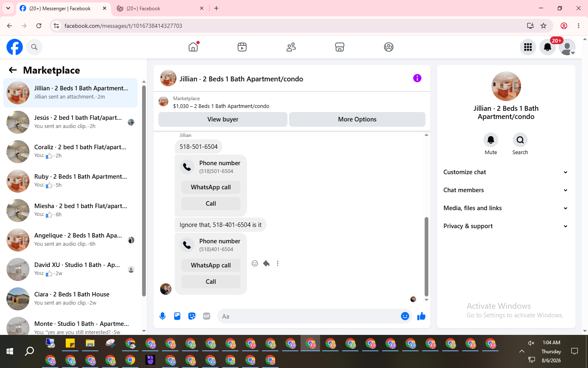Open File Explorer from the taskbar
588x368 pixels.
90,343
